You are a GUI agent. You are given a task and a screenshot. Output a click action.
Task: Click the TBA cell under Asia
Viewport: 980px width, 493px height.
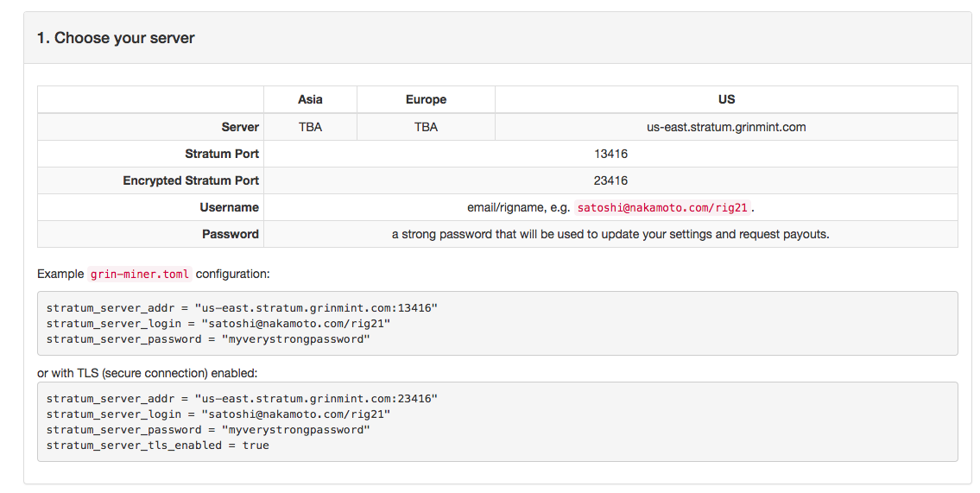310,127
